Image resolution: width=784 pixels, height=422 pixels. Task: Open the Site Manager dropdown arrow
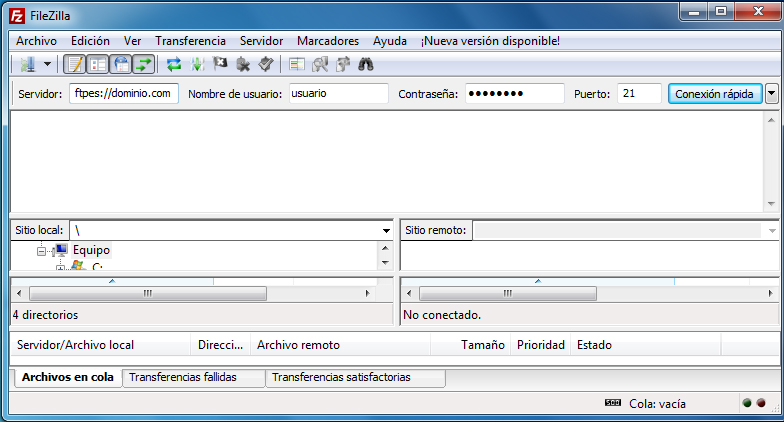(47, 64)
